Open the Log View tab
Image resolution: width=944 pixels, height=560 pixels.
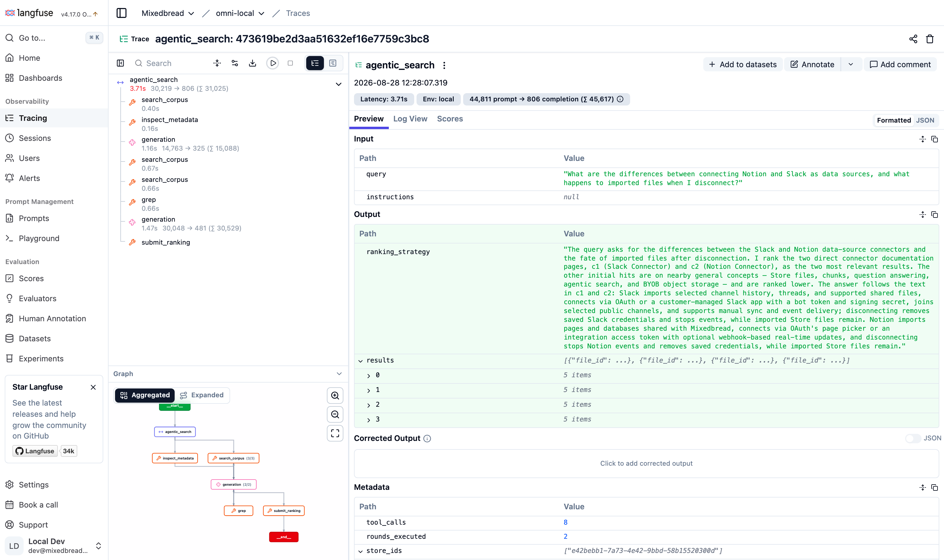click(x=410, y=119)
